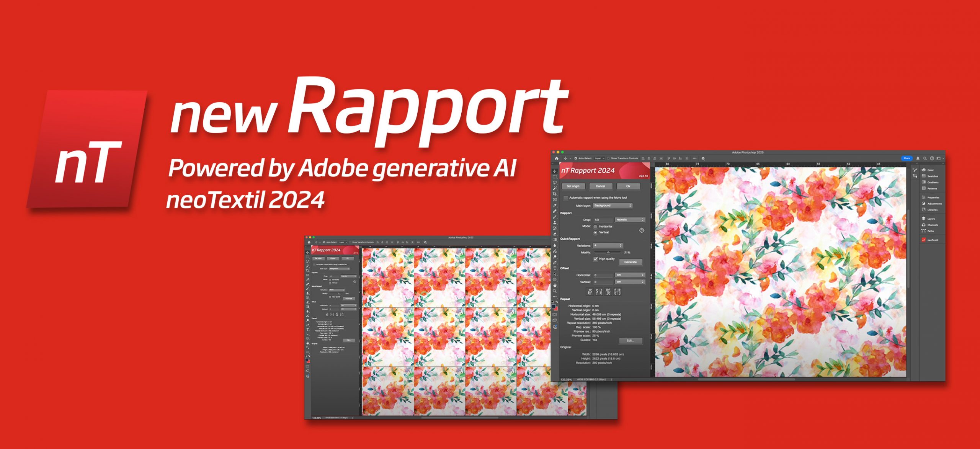
Task: Select the Type tool in the right window
Action: [x=555, y=268]
